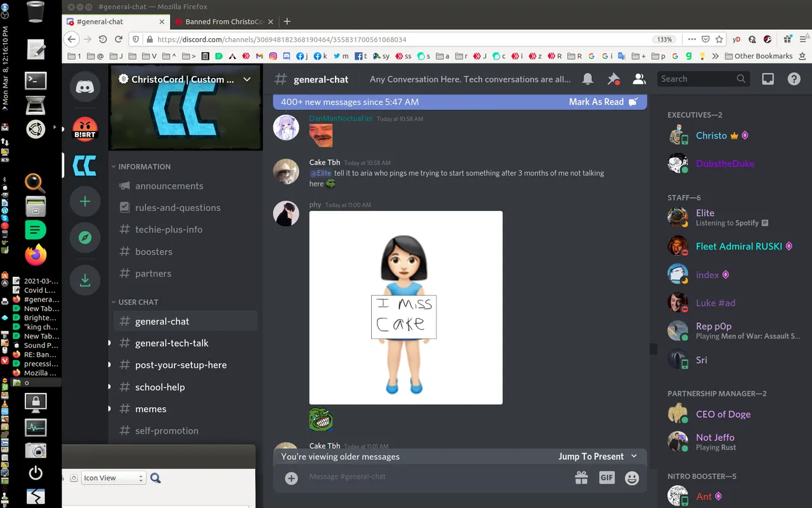This screenshot has height=508, width=812.
Task: Click the @Elite mention link
Action: pyautogui.click(x=320, y=173)
